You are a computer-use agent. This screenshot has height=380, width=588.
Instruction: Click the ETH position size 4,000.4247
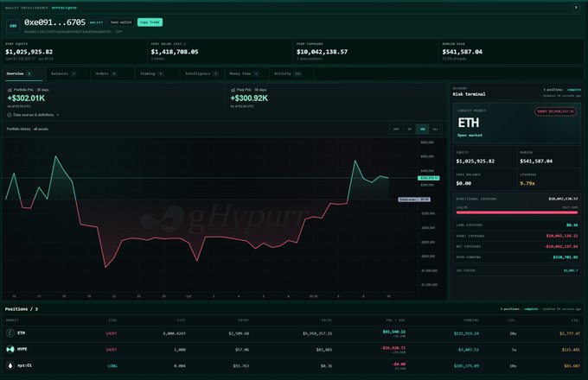[174, 333]
